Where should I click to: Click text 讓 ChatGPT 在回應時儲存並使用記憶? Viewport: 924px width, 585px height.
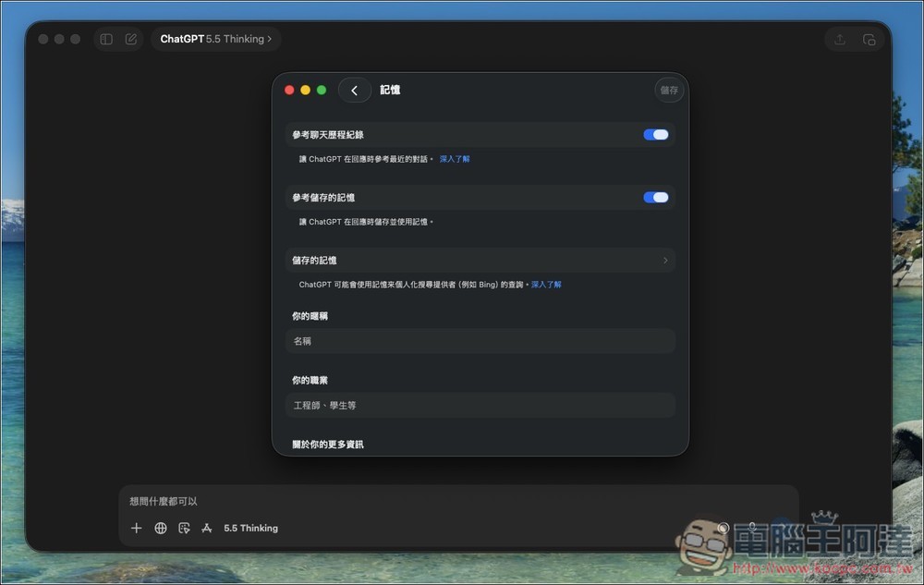(365, 222)
